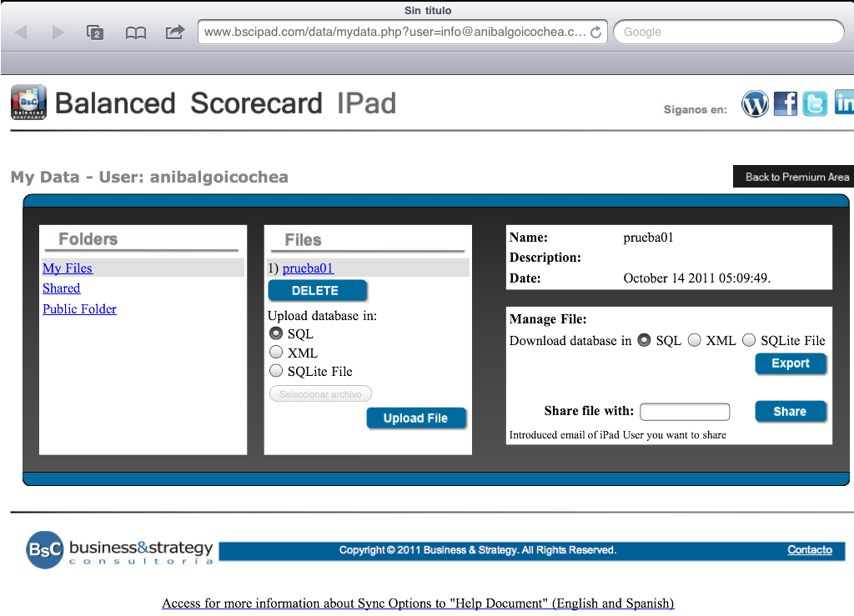
Task: Open the Facebook social icon
Action: (x=786, y=103)
